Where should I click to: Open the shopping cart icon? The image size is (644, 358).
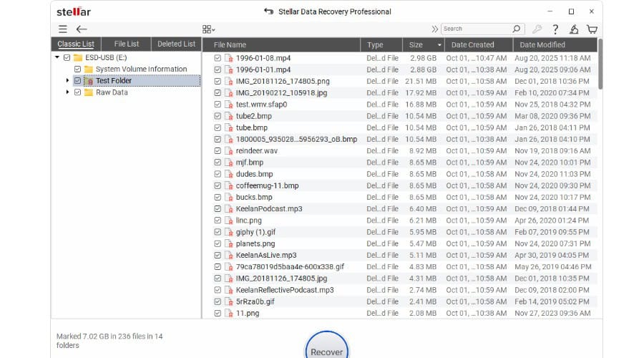(x=592, y=29)
